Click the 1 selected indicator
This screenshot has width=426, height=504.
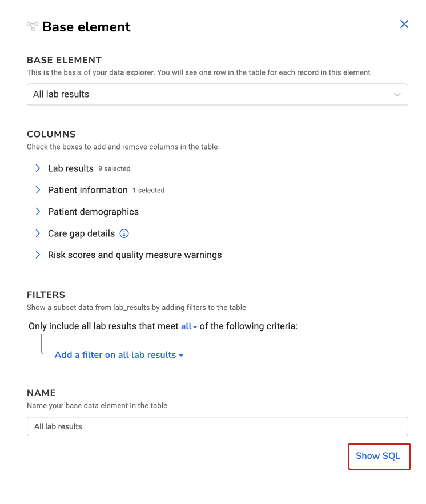[x=148, y=191]
